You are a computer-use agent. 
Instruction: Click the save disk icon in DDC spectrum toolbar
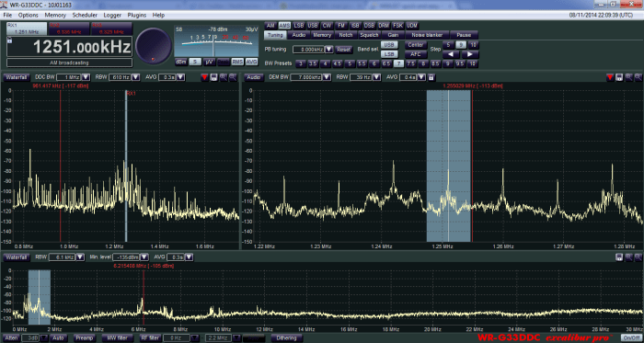214,77
